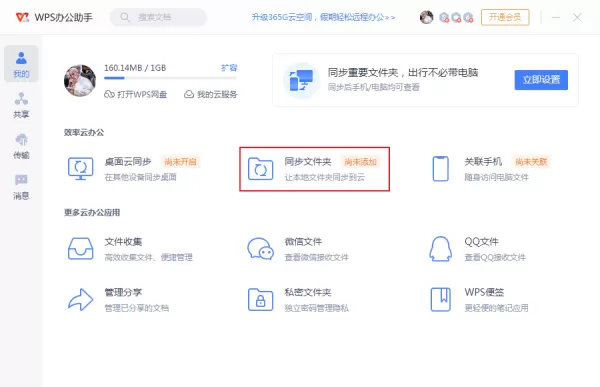Click the WPS便签 label
This screenshot has height=387, width=600.
[x=484, y=292]
